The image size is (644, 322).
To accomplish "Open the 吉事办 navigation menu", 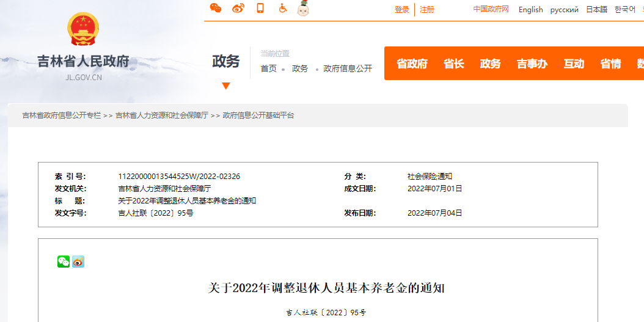I will click(x=532, y=64).
